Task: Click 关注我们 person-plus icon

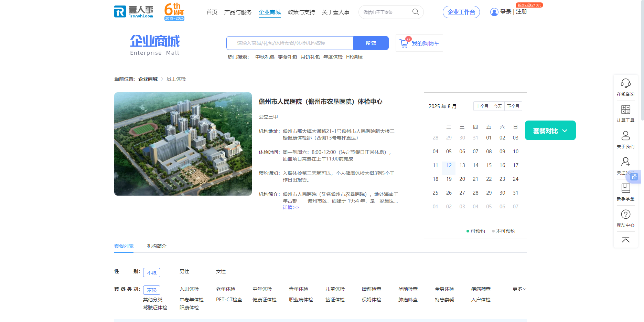Action: click(x=625, y=162)
